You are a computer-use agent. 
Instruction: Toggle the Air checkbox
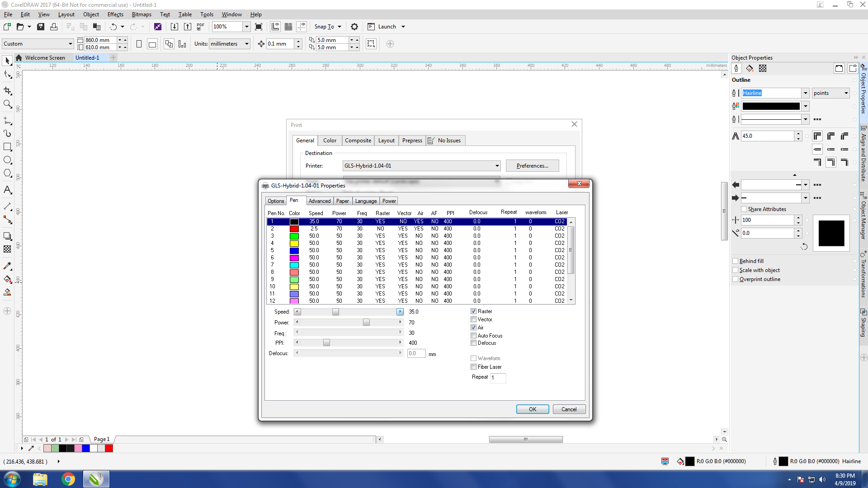pyautogui.click(x=474, y=328)
